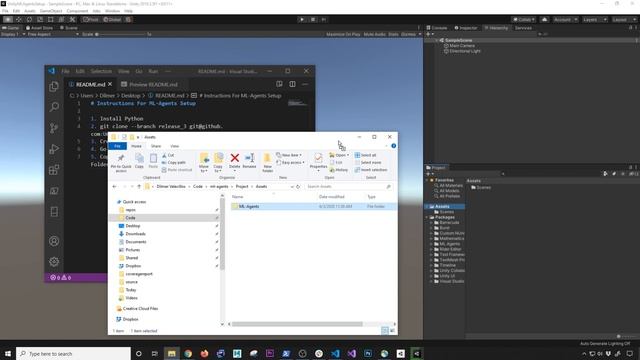
Task: Switch to Preview README.md tab in VS Code
Action: coord(149,84)
